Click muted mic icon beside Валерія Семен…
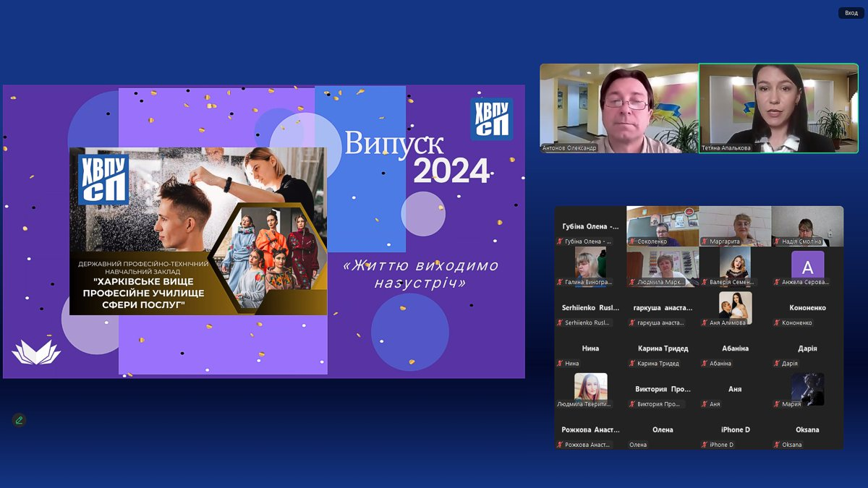Viewport: 868px width, 488px height. [x=705, y=282]
